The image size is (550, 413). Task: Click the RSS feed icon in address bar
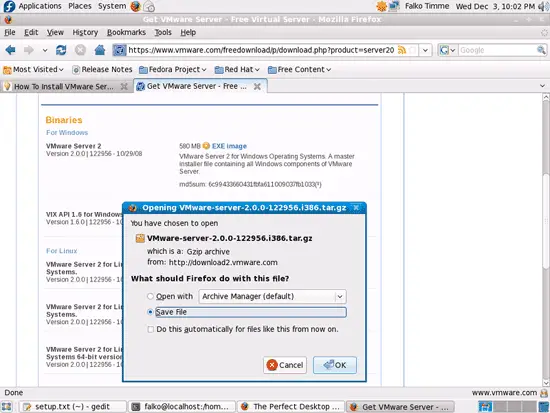pos(402,50)
